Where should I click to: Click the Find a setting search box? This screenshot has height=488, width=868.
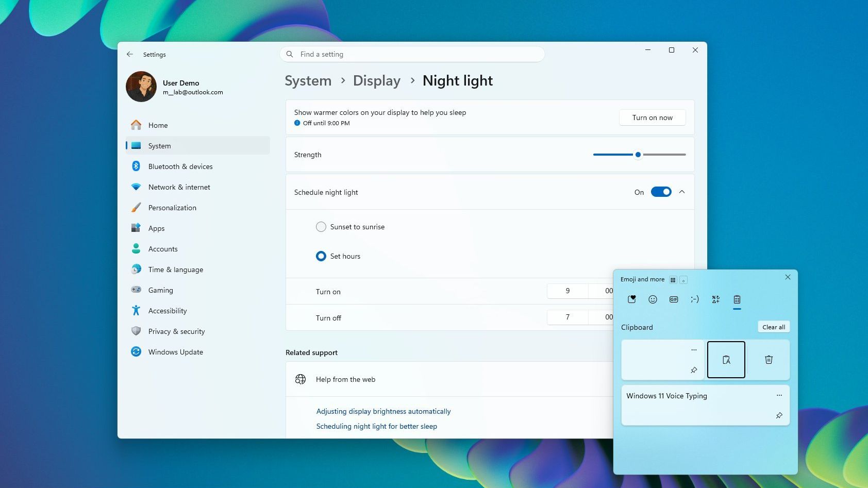(x=412, y=54)
